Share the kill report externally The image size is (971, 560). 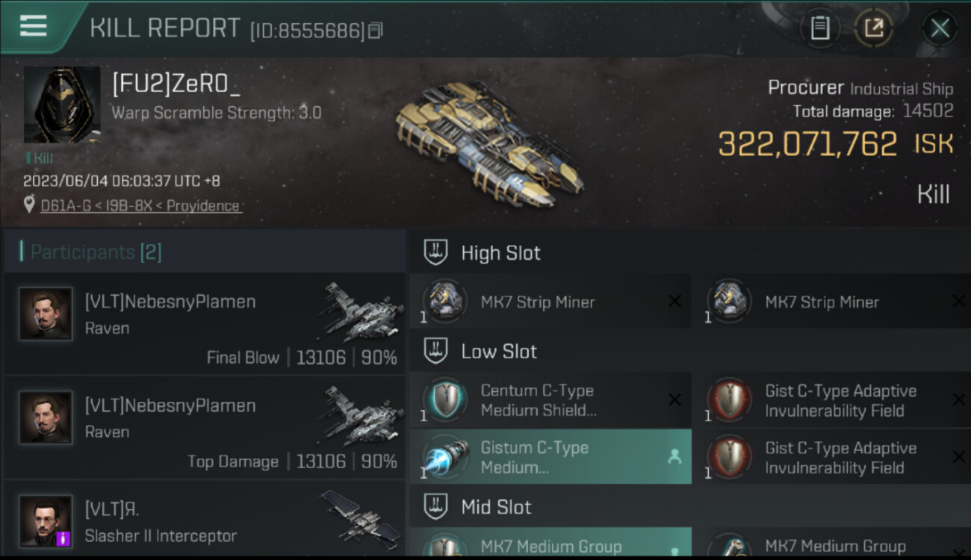[873, 29]
